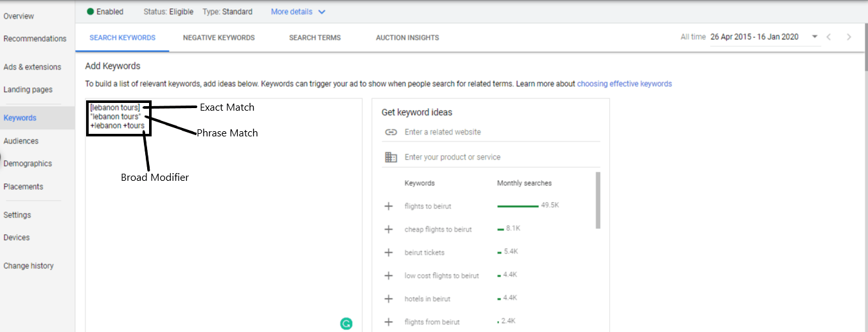Click plus icon next to 'beirut tickets'
Screen dimensions: 868x332
coord(388,253)
